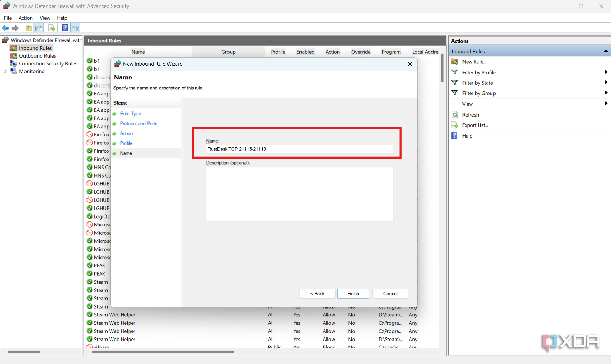The height and width of the screenshot is (364, 611).
Task: Click the Export List toolbar icon
Action: [x=52, y=28]
